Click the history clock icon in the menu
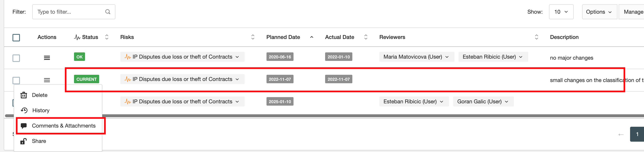 23,110
